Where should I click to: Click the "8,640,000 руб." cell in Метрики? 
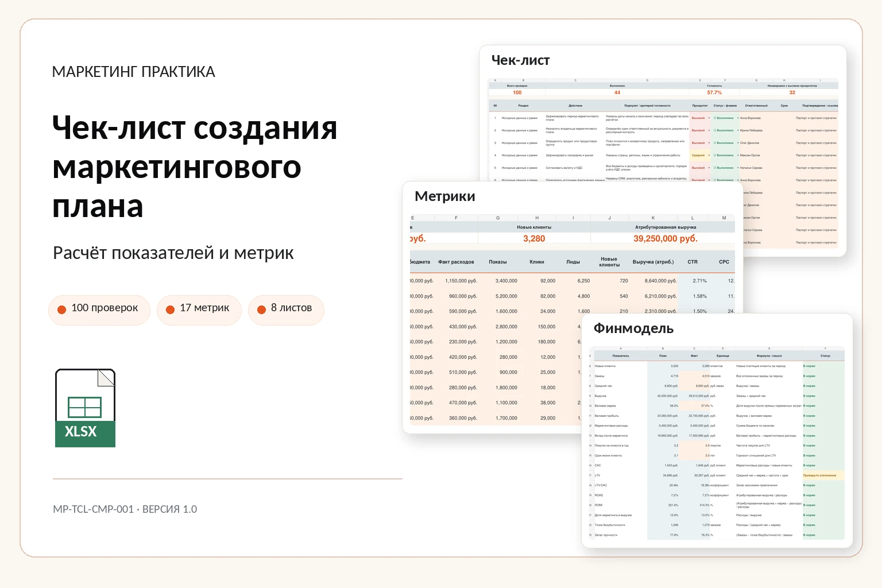(660, 281)
